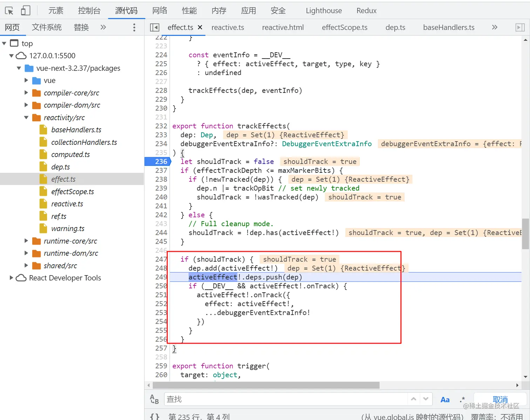This screenshot has height=420, width=530.
Task: Open collectionHandlers.ts in file tree
Action: [84, 142]
